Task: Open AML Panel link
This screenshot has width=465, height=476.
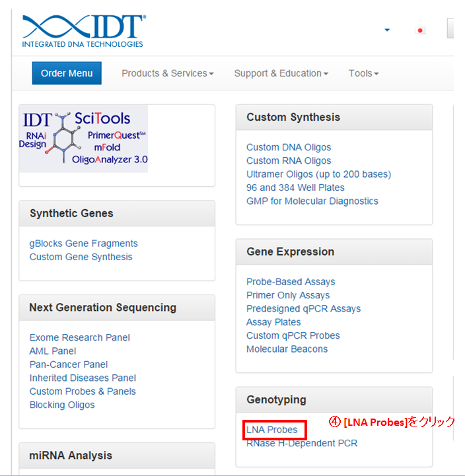Action: point(53,351)
